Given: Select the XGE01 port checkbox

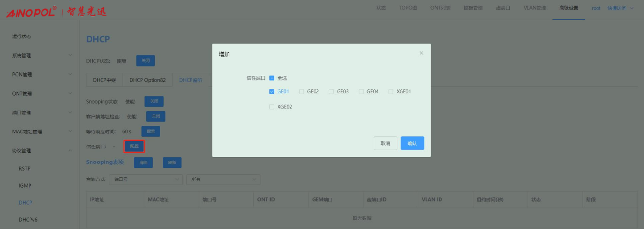Looking at the screenshot, I should point(391,92).
